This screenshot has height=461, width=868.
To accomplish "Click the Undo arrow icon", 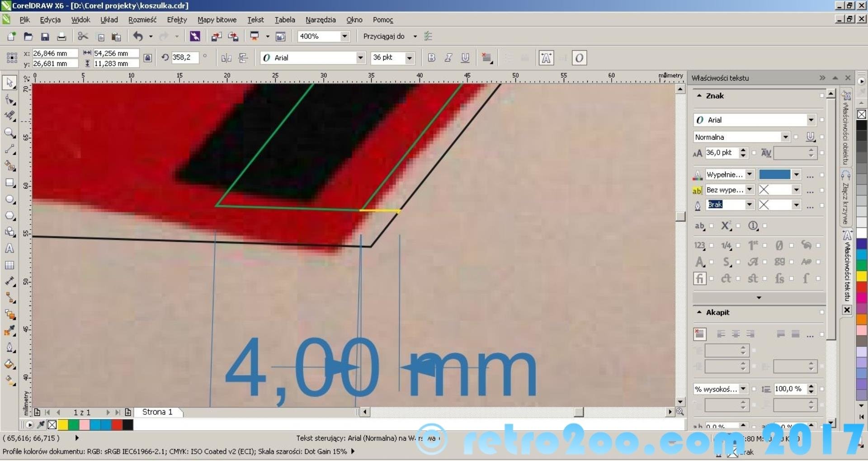I will pos(138,37).
